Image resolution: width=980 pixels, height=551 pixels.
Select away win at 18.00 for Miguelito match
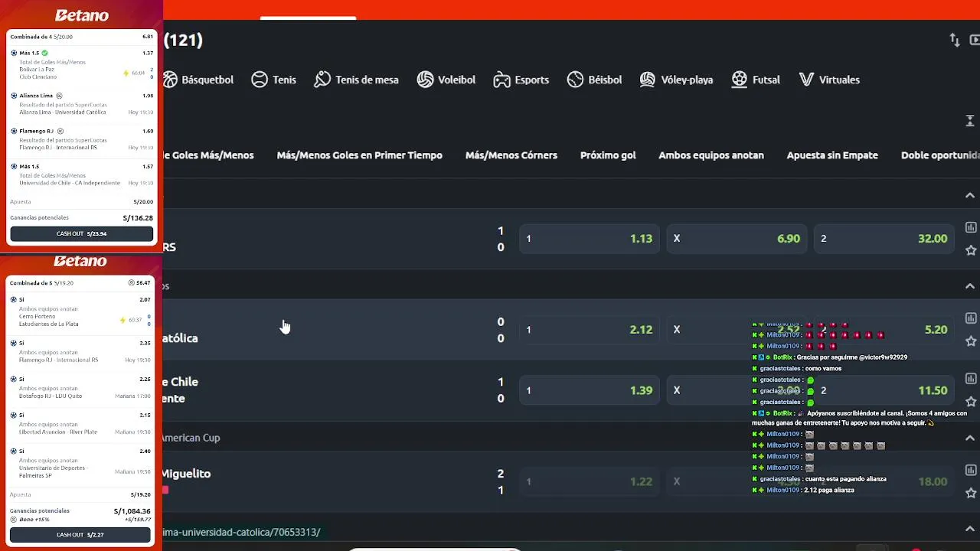point(884,481)
